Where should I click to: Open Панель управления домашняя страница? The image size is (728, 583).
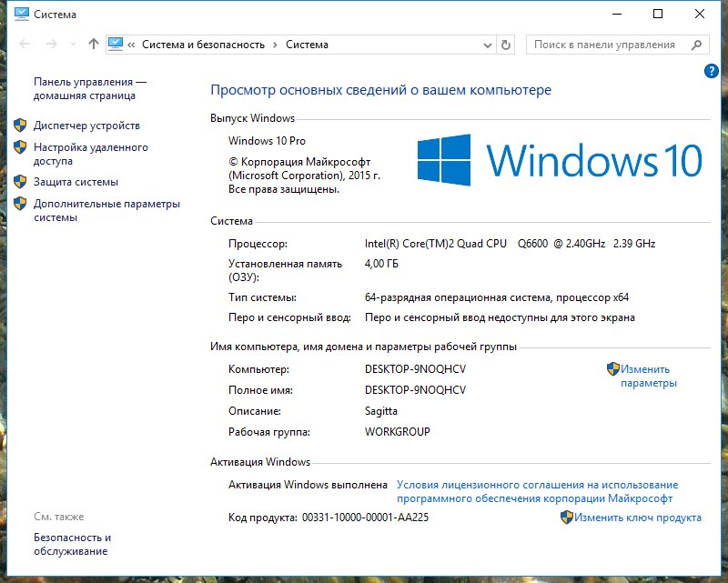pos(89,88)
